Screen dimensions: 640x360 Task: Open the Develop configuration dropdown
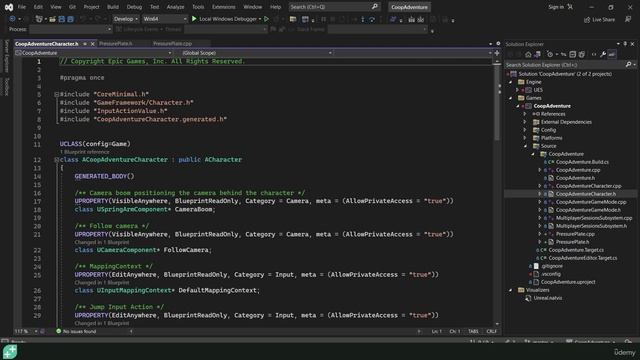pyautogui.click(x=125, y=19)
